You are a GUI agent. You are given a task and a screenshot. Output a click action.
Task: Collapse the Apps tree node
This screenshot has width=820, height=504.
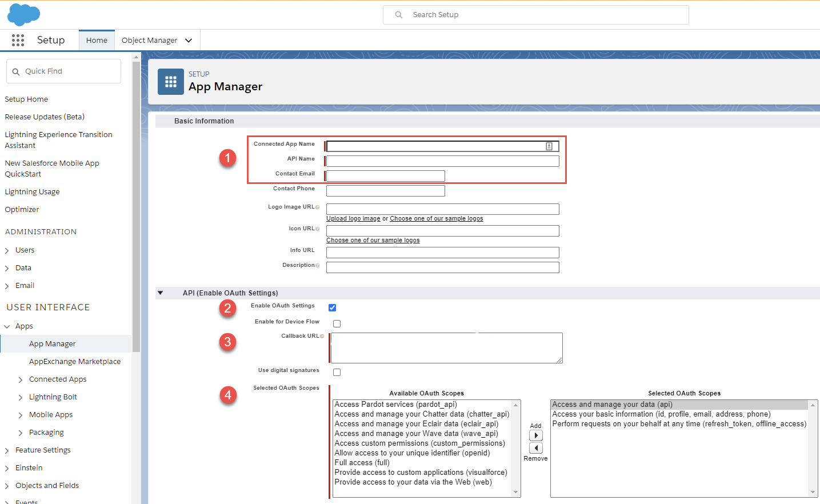7,327
